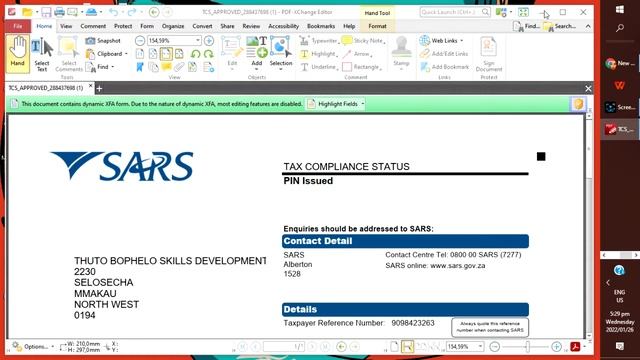Click the vertical document scrollbar
This screenshot has height=360, width=640.
pyautogui.click(x=589, y=226)
